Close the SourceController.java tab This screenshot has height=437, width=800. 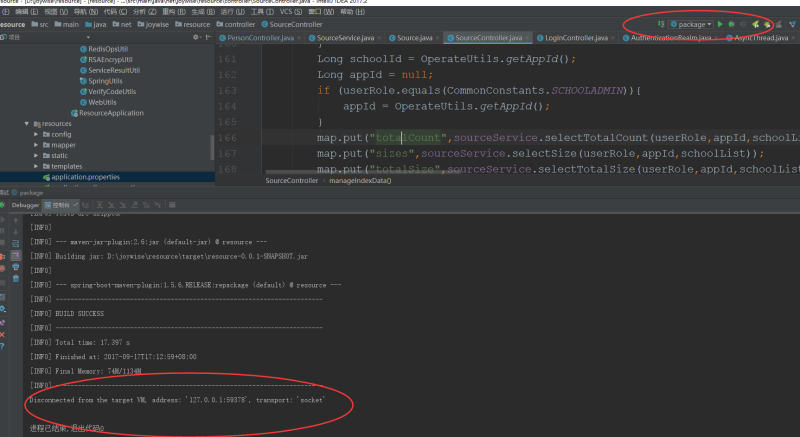point(528,38)
